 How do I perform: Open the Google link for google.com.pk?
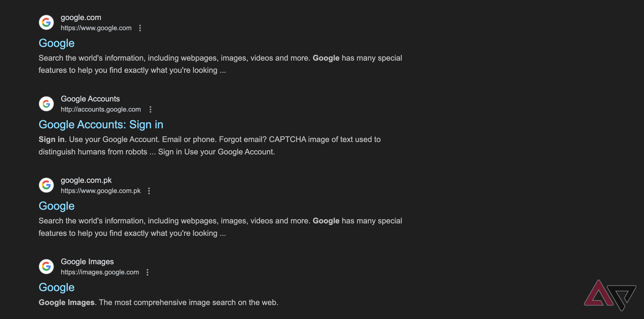tap(56, 206)
